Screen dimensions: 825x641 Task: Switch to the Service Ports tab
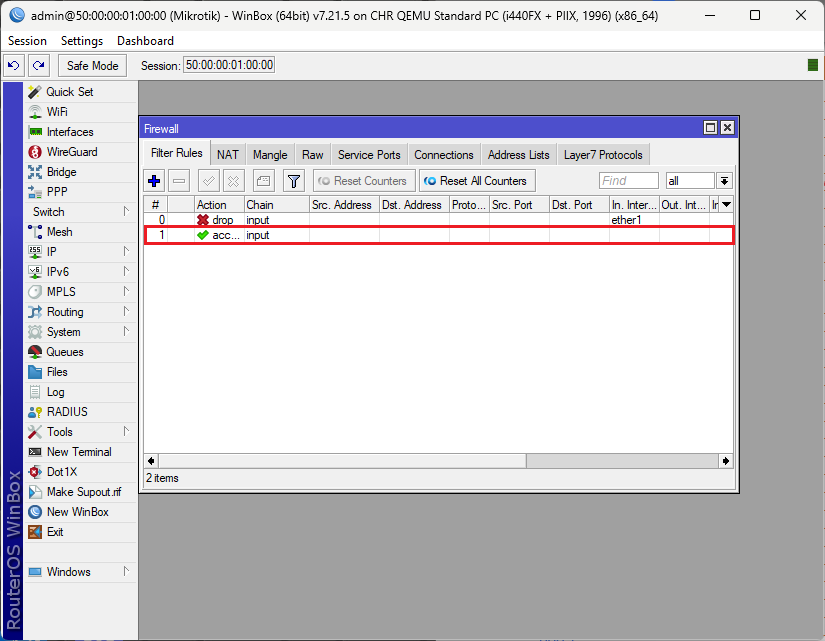pyautogui.click(x=369, y=155)
